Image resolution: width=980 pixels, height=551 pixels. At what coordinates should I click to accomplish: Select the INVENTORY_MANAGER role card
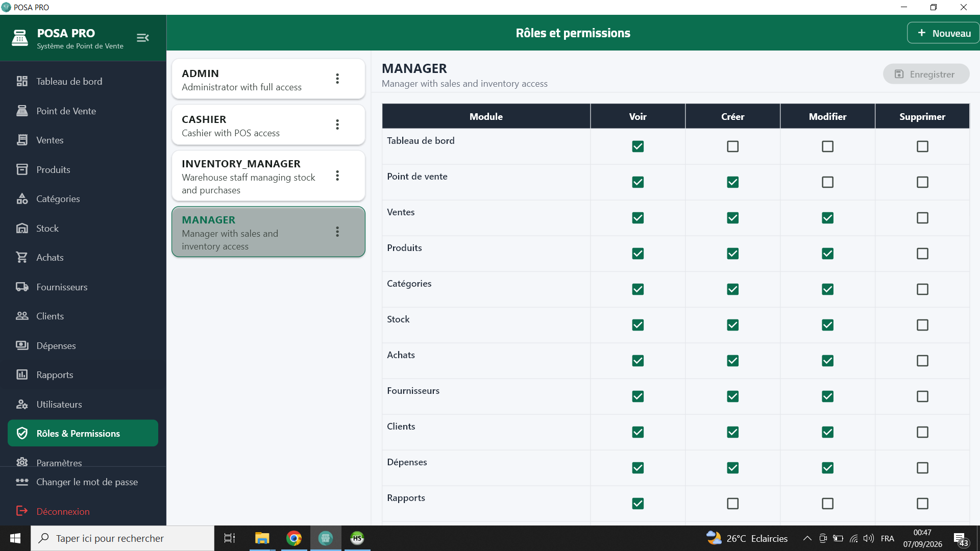(268, 176)
